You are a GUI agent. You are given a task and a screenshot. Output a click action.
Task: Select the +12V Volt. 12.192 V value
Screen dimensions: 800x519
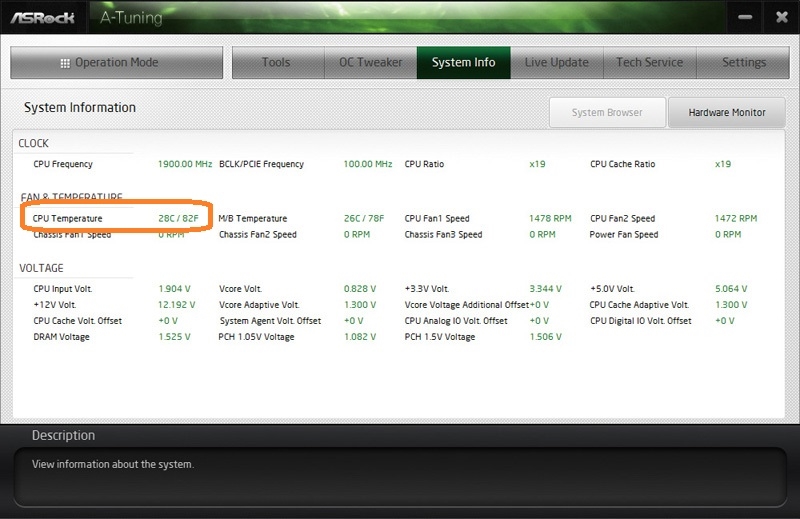[x=177, y=305]
